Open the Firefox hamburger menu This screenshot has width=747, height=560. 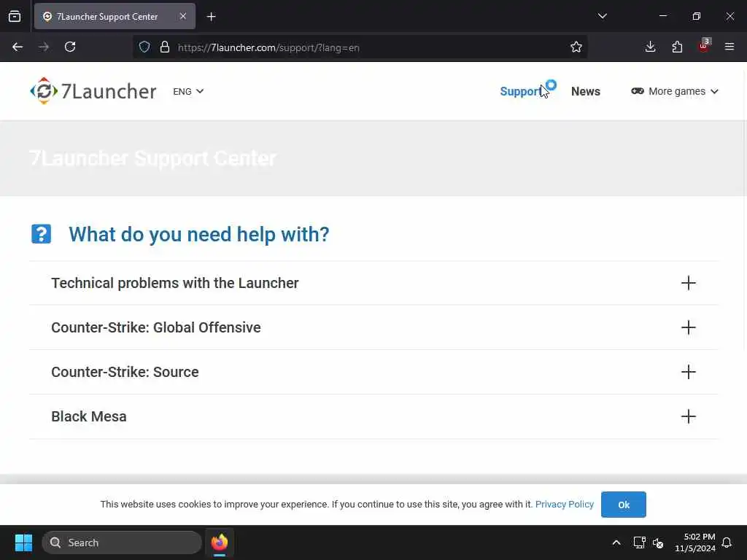tap(729, 47)
